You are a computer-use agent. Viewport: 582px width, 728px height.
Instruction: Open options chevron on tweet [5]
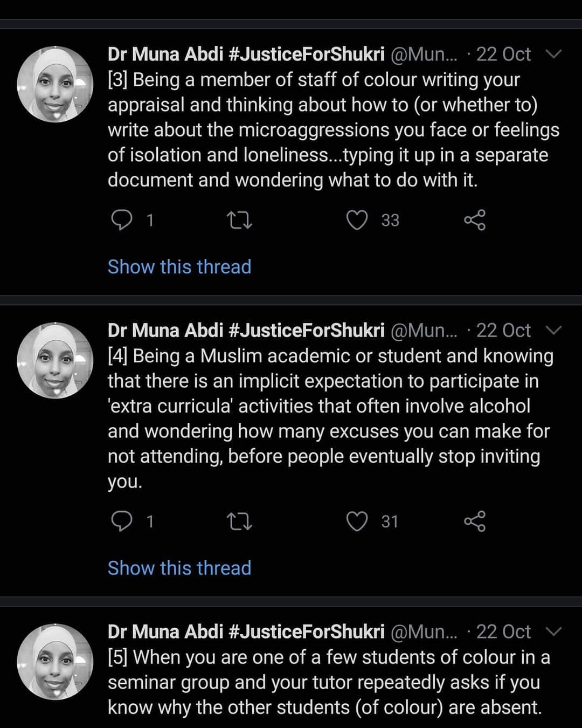tap(553, 631)
